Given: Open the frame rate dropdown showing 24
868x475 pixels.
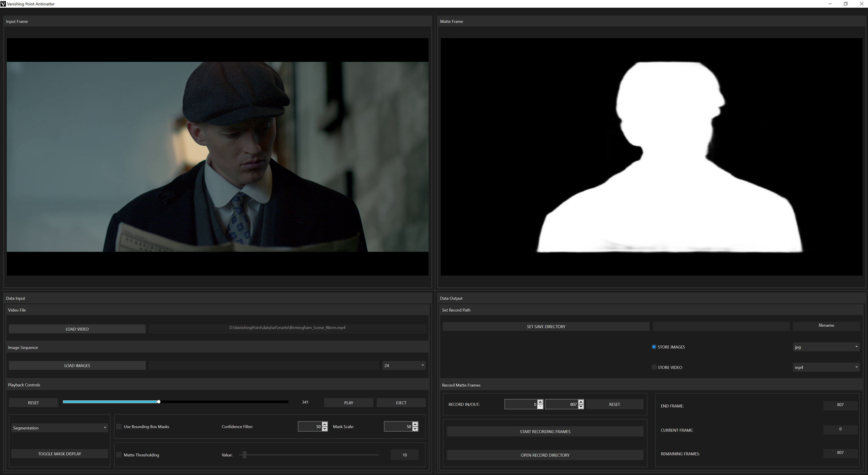Looking at the screenshot, I should (404, 365).
